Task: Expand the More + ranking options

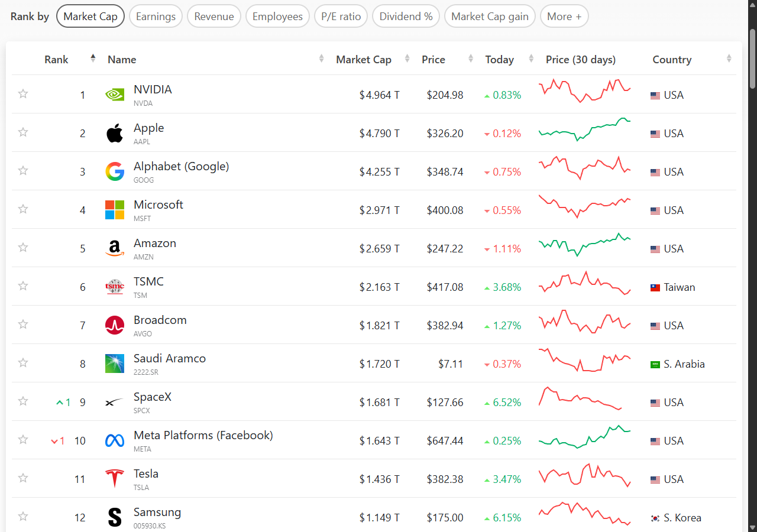Action: [564, 17]
